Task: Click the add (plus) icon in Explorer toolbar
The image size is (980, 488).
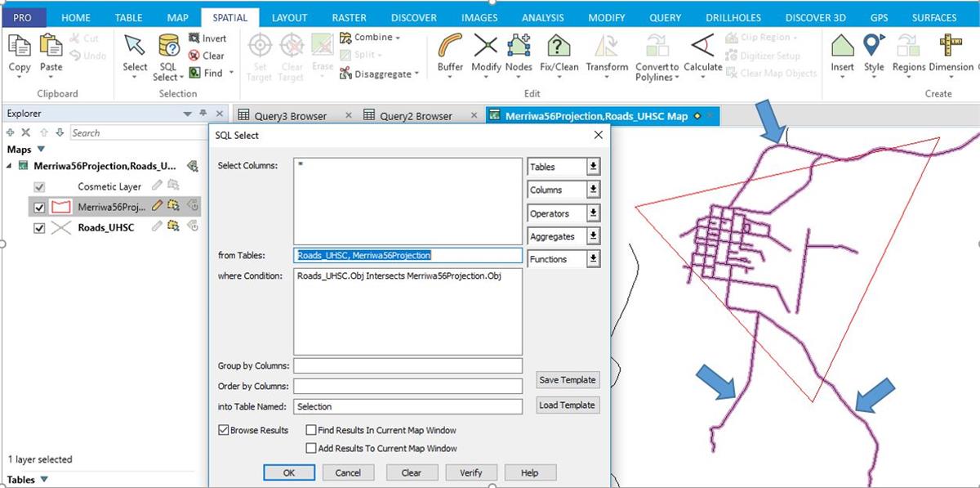Action: (10, 132)
